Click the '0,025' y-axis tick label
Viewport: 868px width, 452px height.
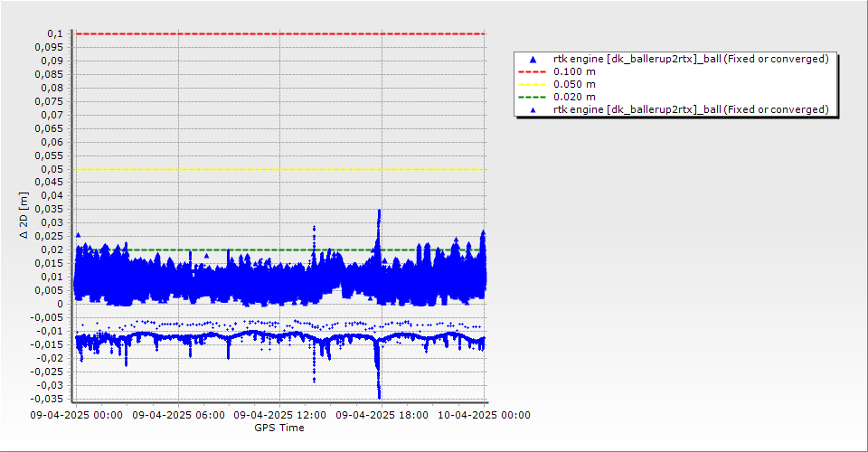tap(49, 237)
